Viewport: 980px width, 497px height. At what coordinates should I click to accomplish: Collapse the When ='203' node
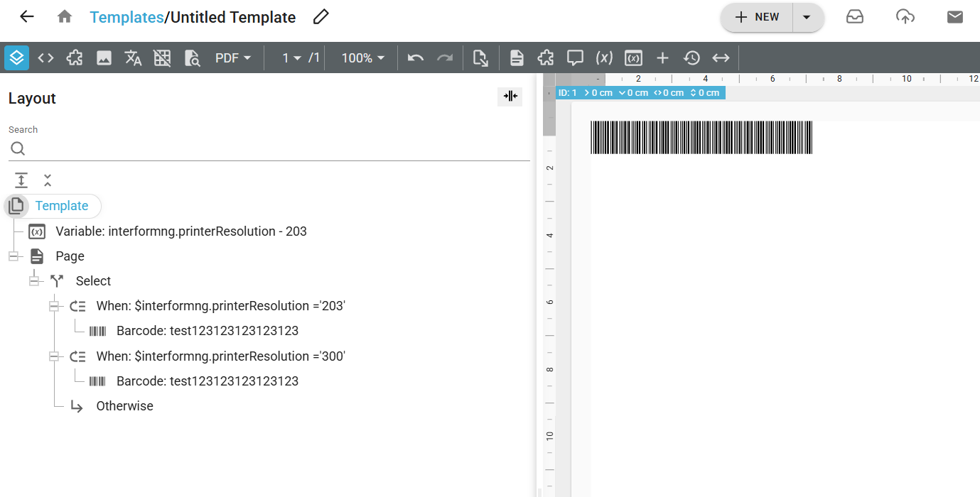(53, 306)
